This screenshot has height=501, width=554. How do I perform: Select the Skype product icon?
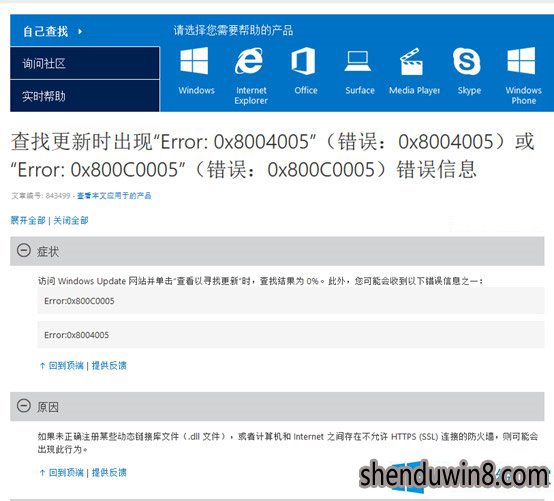pyautogui.click(x=467, y=61)
